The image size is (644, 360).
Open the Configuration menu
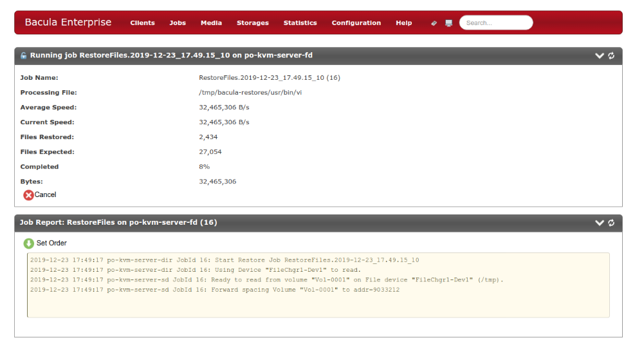click(x=356, y=23)
